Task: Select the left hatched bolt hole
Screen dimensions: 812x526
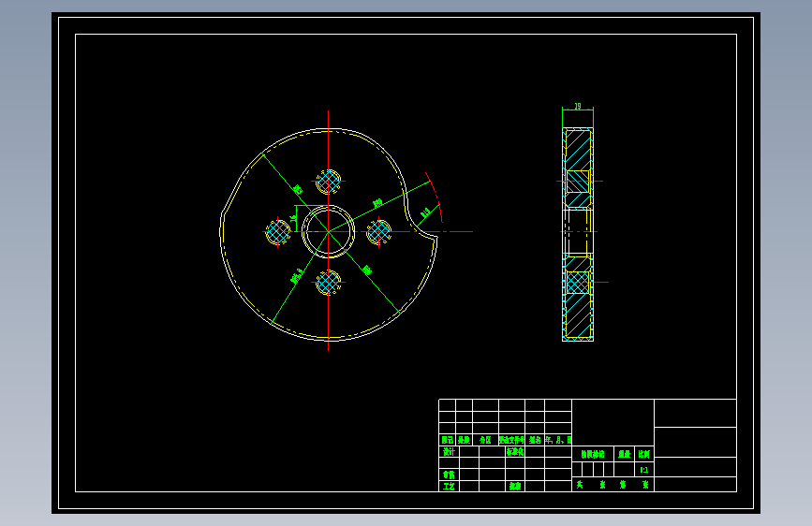Action: 277,231
